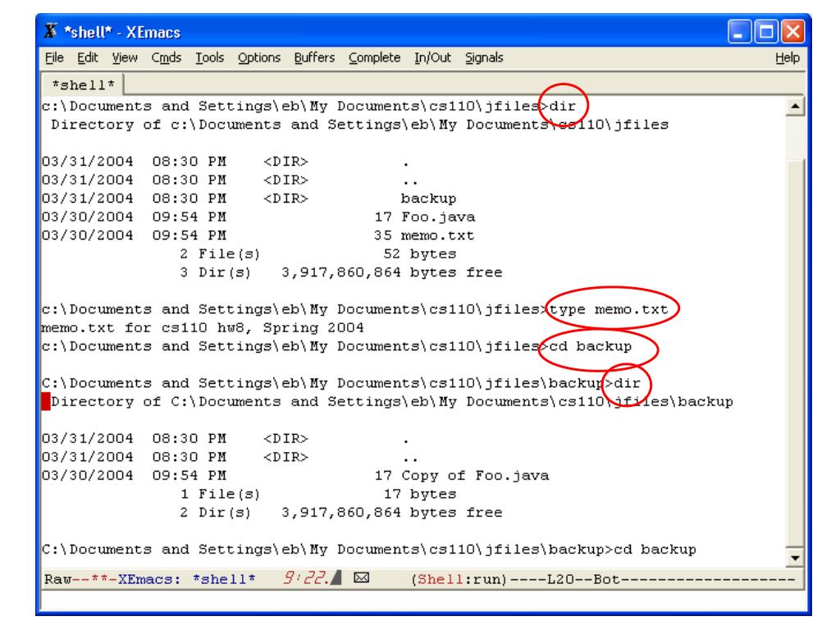Click the modeline buffer name *shell*
The width and height of the screenshot is (840, 630).
224,579
